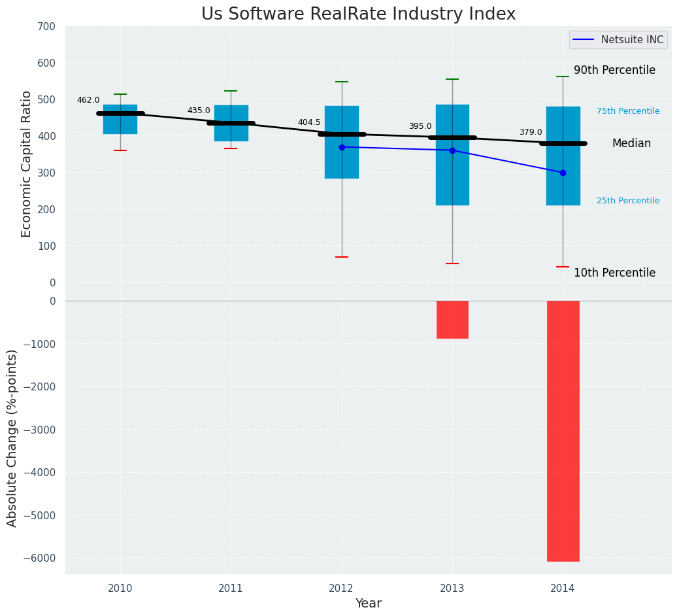The width and height of the screenshot is (679, 616).
Task: Click the chart title text
Action: pyautogui.click(x=359, y=14)
